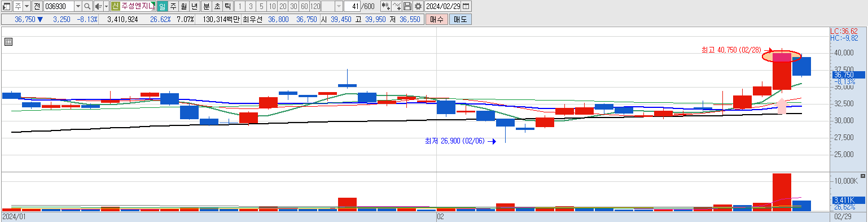Image resolution: width=868 pixels, height=222 pixels.
Task: Open the dropdown arrow next to speaker icon
Action: pyautogui.click(x=106, y=7)
